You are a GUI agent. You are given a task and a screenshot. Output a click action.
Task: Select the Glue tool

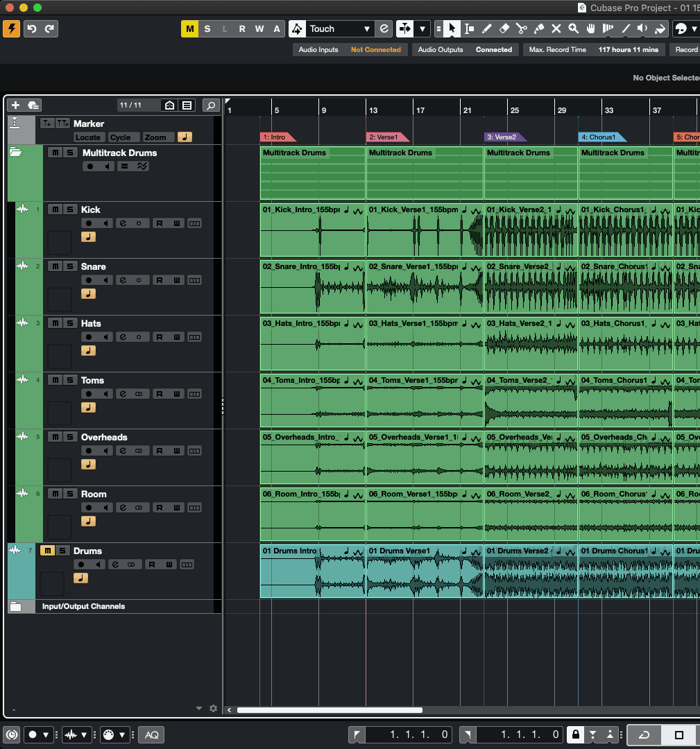538,29
